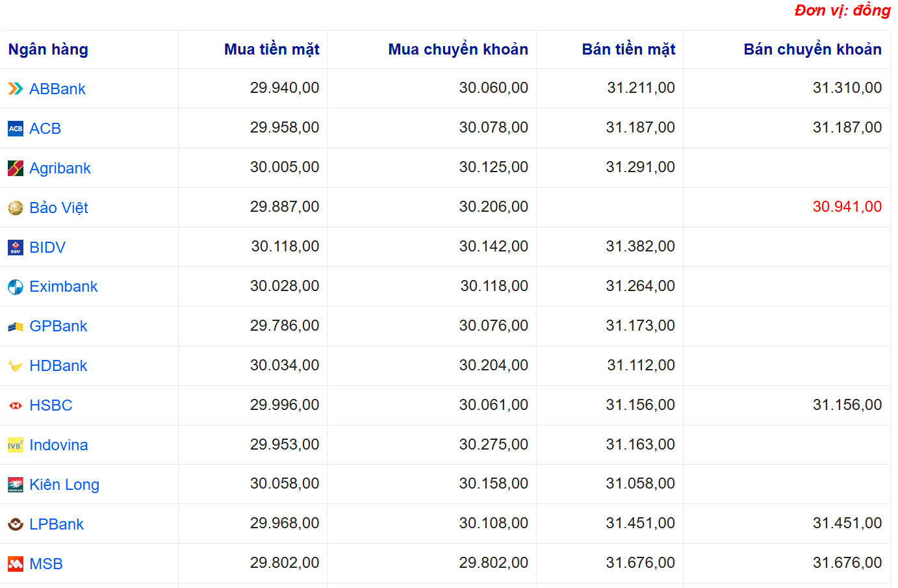Open the GPBank link
Image resolution: width=898 pixels, height=588 pixels.
[x=58, y=326]
